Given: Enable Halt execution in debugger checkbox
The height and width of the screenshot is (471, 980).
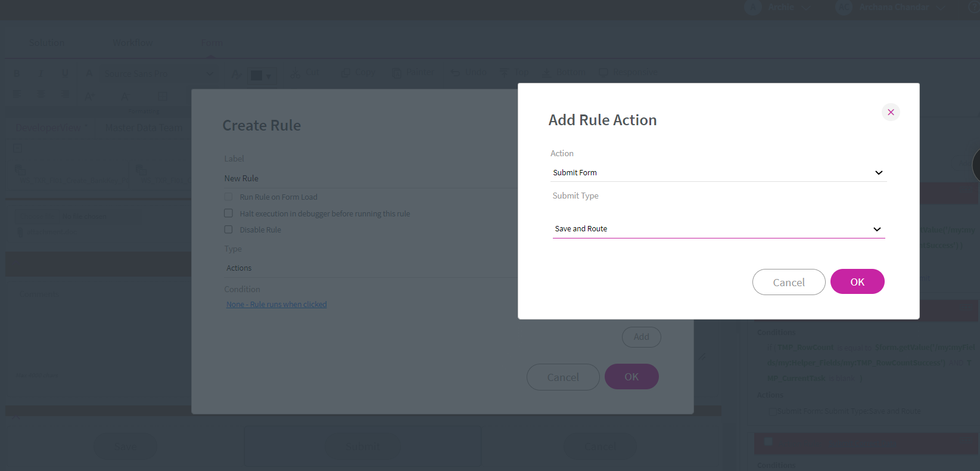Looking at the screenshot, I should click(x=228, y=213).
